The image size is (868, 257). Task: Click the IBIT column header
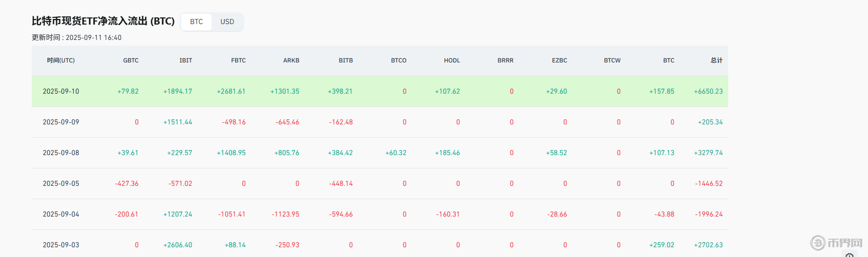pos(185,60)
